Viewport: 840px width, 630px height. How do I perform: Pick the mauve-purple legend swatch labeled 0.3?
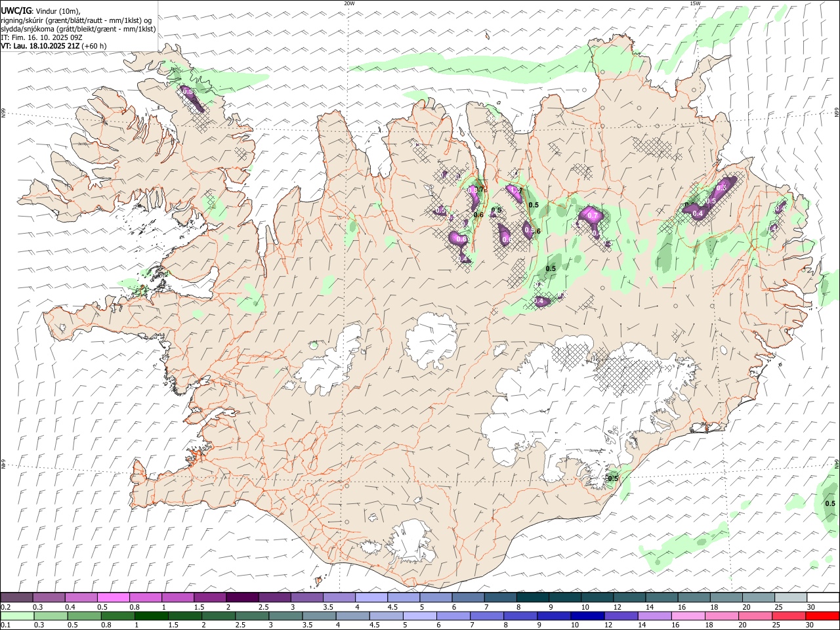point(49,598)
